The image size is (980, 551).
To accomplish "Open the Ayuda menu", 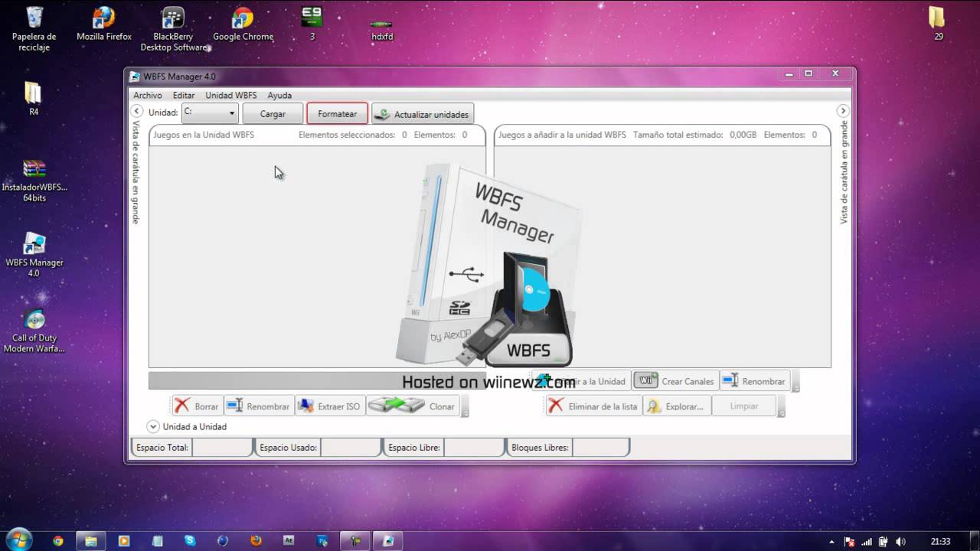I will pos(279,96).
